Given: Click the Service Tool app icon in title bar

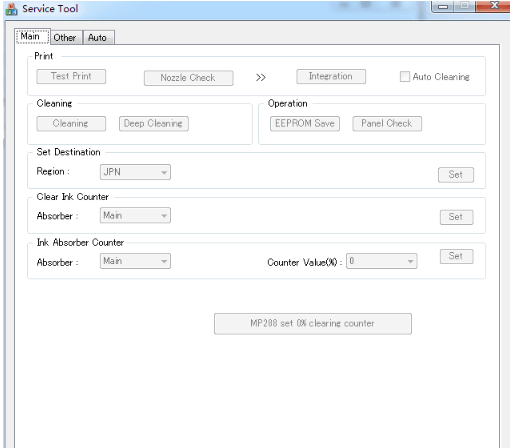Looking at the screenshot, I should (x=11, y=9).
